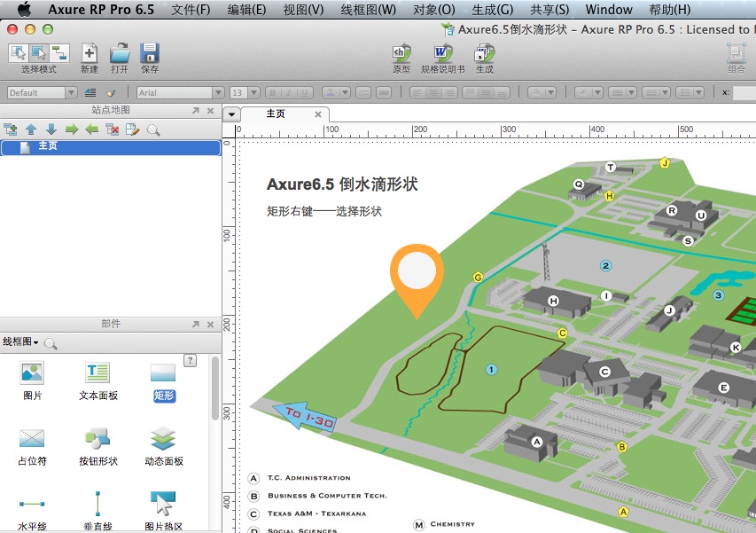This screenshot has width=756, height=533.
Task: Open the line pattern dropdown
Action: tap(656, 92)
